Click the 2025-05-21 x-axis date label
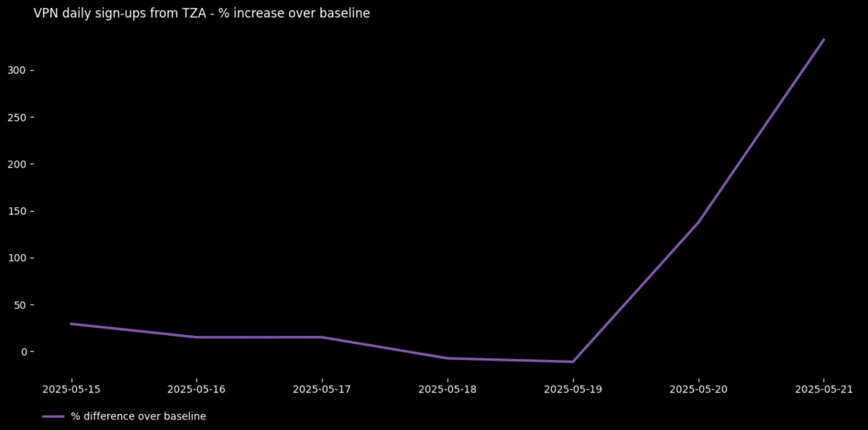The height and width of the screenshot is (430, 868). pyautogui.click(x=824, y=389)
